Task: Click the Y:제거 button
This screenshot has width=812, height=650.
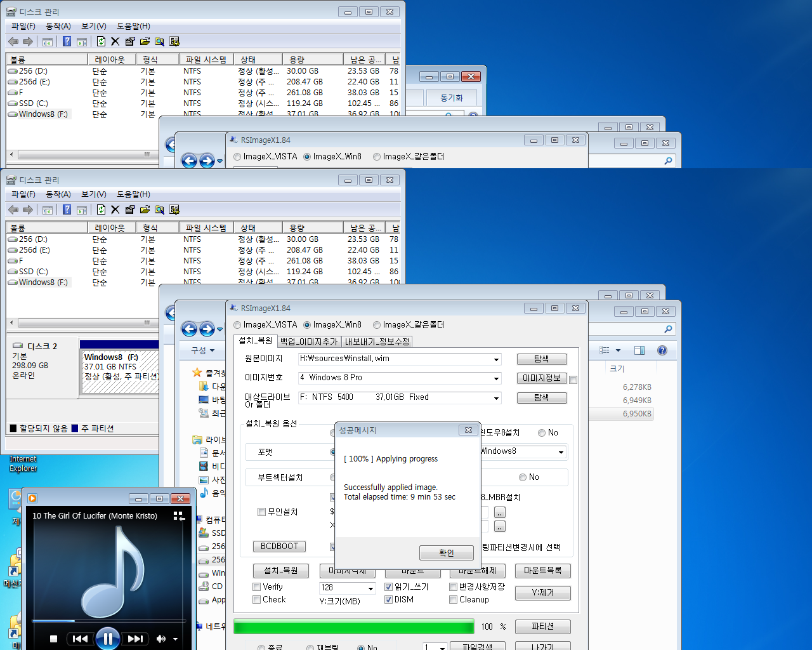Action: coord(543,593)
